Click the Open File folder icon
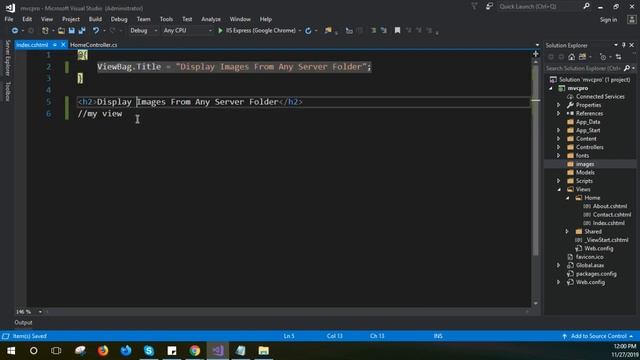Viewport: 640px width, 360px height. click(61, 31)
